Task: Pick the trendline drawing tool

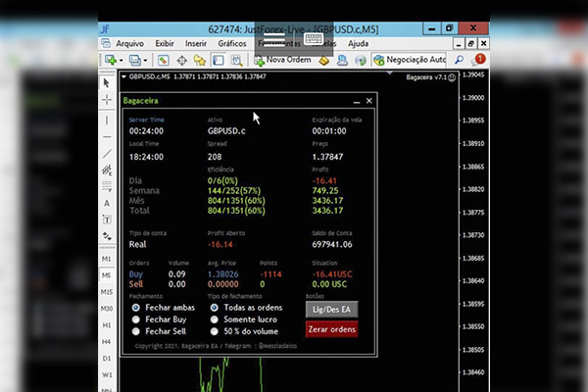Action: coord(107,153)
